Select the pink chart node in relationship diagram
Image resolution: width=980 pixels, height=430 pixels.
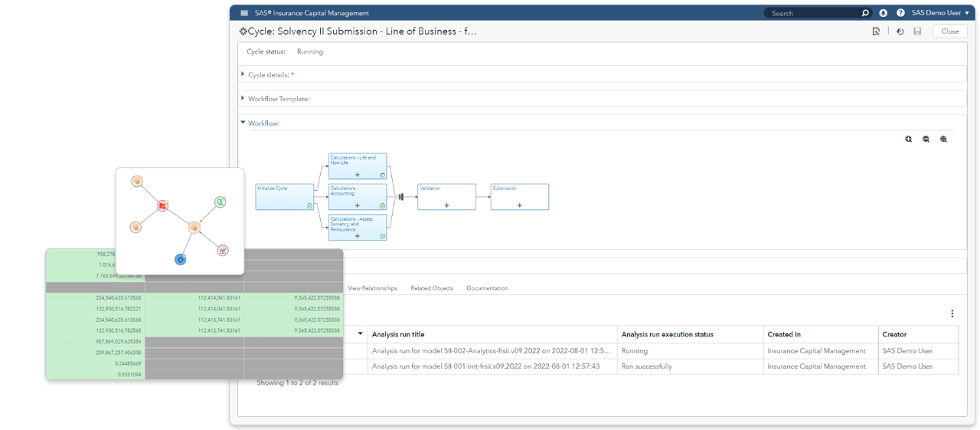tap(223, 250)
